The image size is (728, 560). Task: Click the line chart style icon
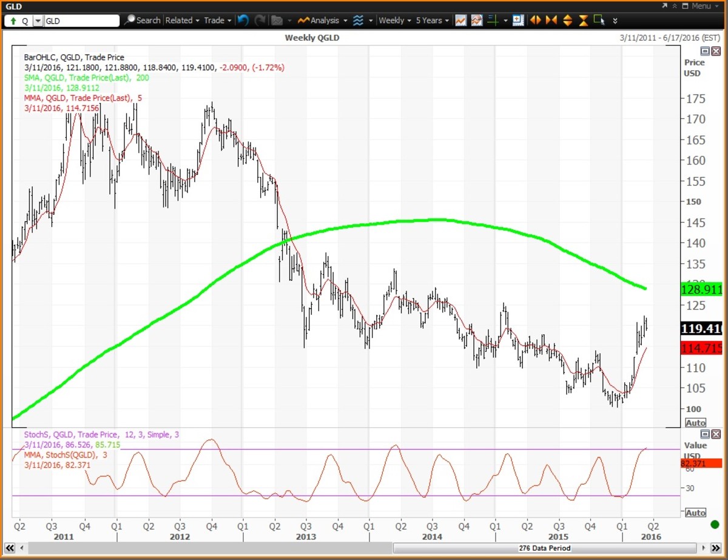pos(460,20)
